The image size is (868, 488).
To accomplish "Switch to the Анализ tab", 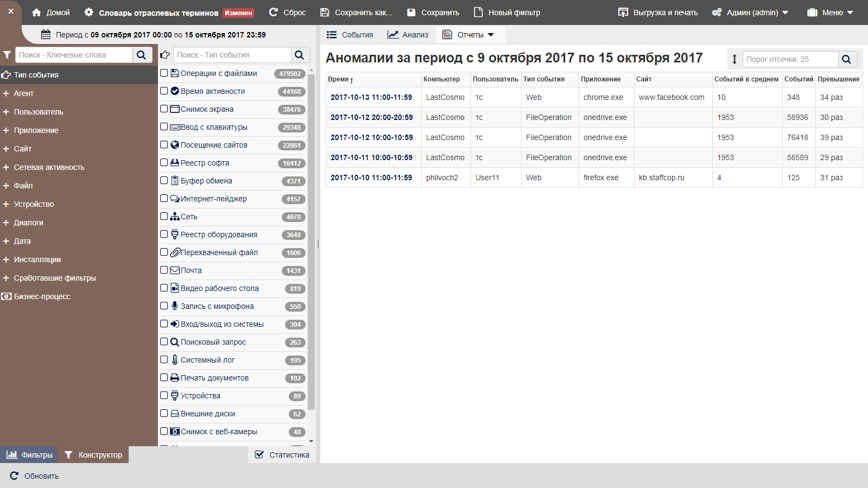I will pos(408,35).
